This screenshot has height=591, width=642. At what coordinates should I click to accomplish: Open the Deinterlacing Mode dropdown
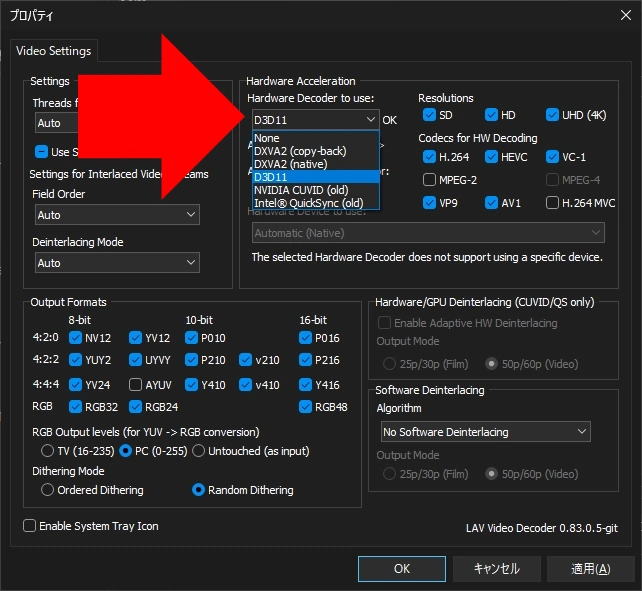coord(118,263)
